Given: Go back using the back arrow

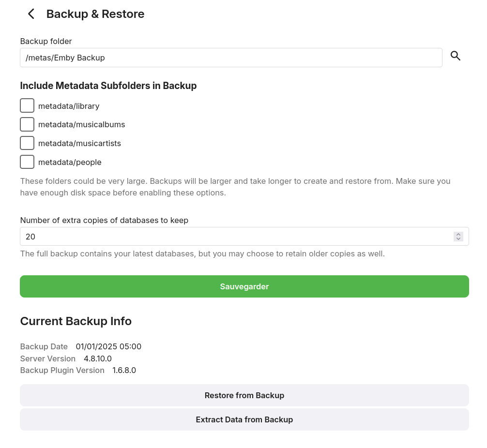Looking at the screenshot, I should (x=31, y=14).
